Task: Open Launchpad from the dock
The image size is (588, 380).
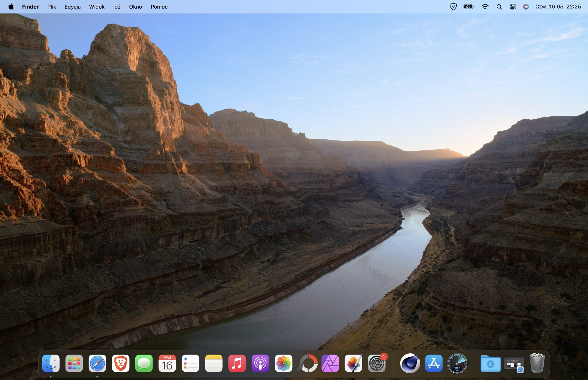Action: [74, 363]
